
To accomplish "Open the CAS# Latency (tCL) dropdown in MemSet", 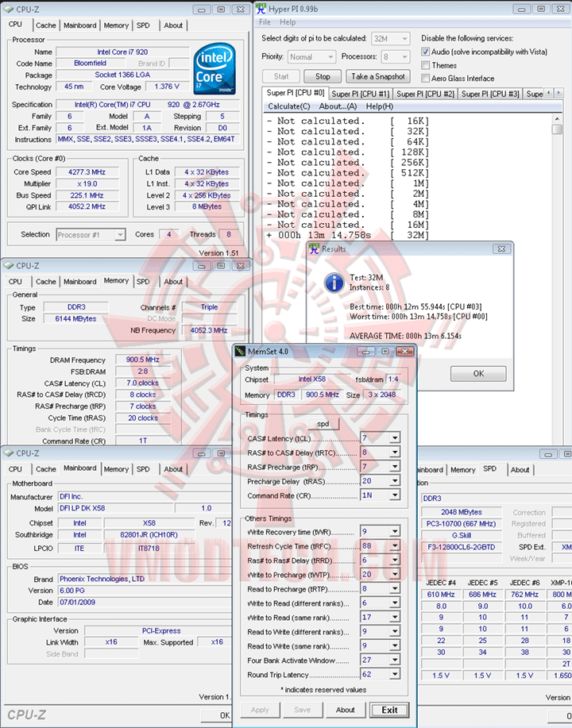I will coord(395,437).
